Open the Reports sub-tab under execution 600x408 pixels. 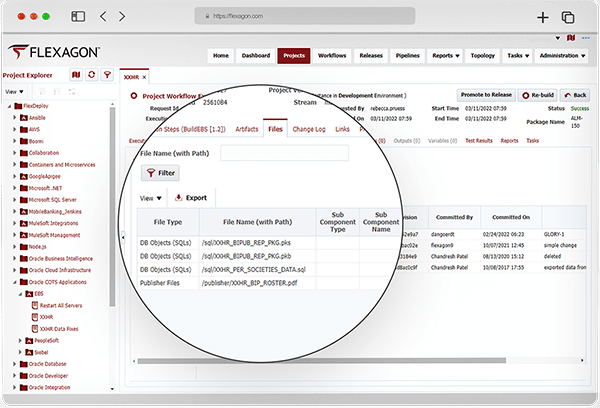coord(509,141)
